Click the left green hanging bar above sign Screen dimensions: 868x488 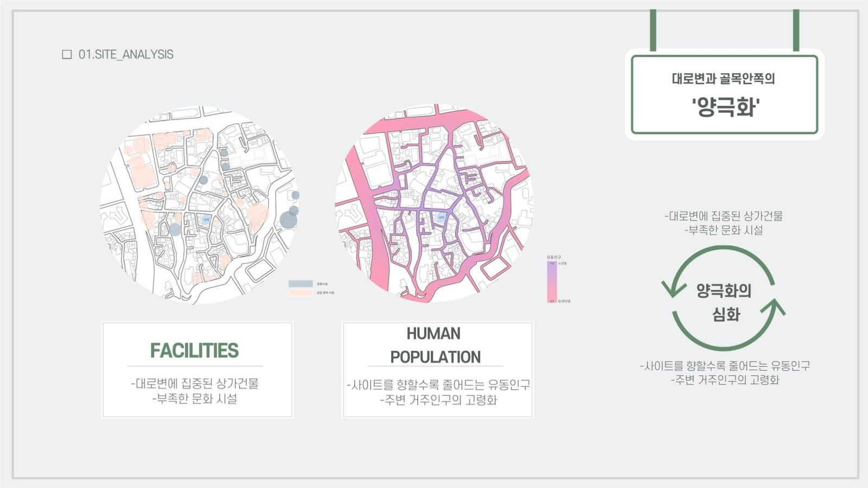tap(653, 30)
